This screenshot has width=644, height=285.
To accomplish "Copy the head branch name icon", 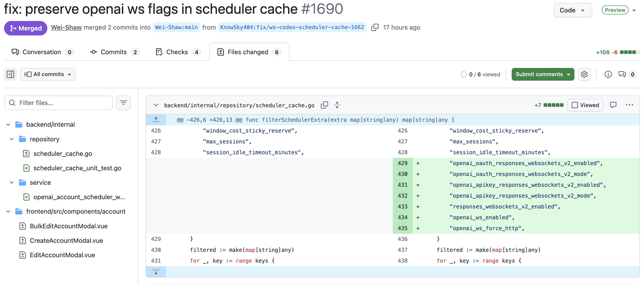I will point(375,27).
